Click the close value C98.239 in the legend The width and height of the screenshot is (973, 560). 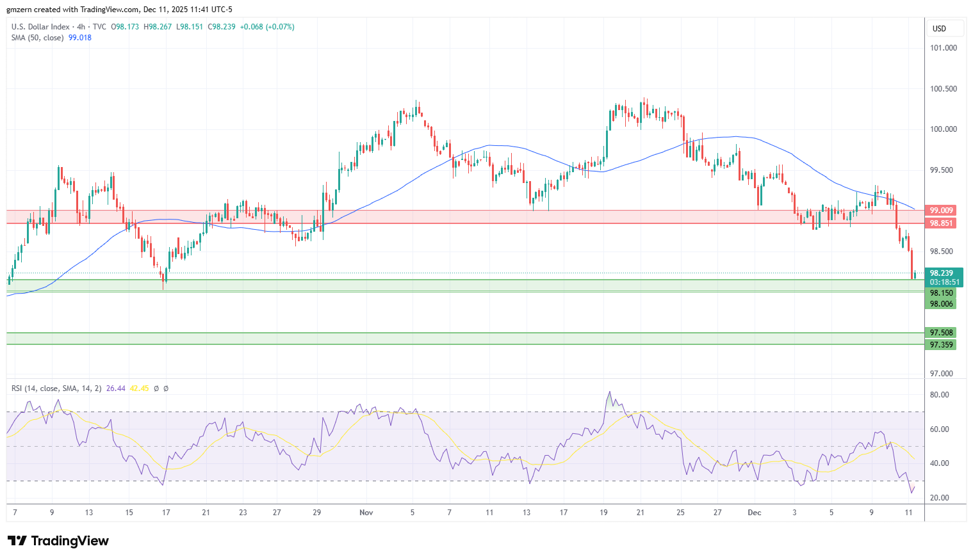[222, 27]
